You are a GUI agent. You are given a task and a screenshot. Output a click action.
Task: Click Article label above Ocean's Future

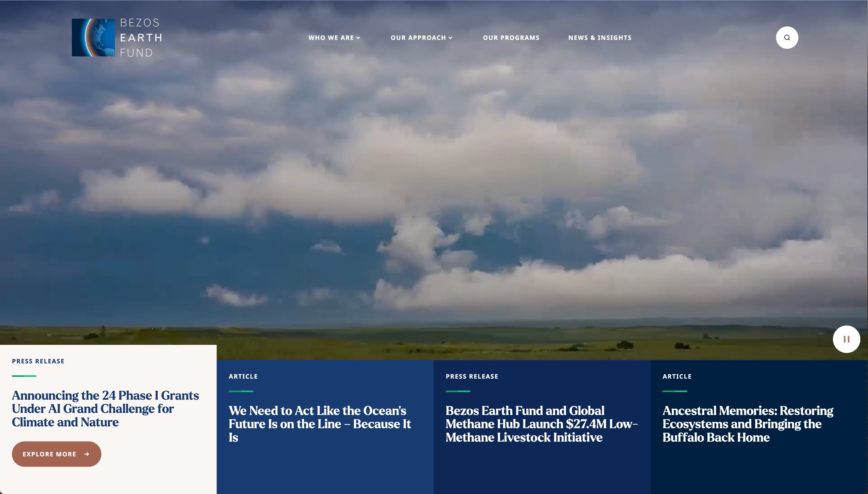[x=243, y=377]
